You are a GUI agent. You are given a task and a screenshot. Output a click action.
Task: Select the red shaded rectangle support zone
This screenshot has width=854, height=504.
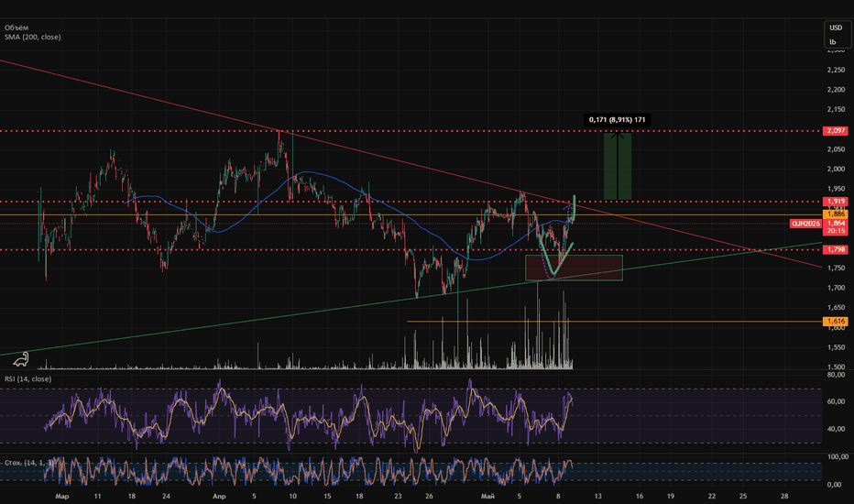tap(574, 268)
